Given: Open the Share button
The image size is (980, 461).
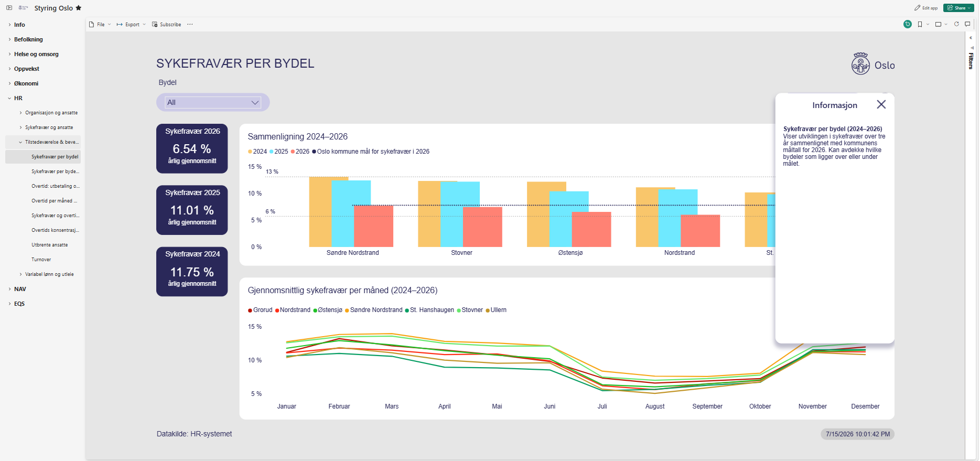Looking at the screenshot, I should tap(959, 8).
